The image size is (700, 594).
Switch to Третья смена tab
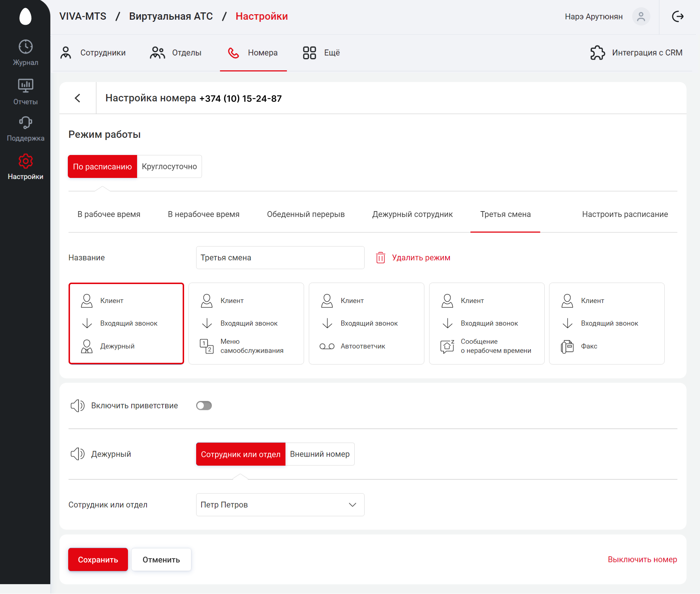(505, 214)
